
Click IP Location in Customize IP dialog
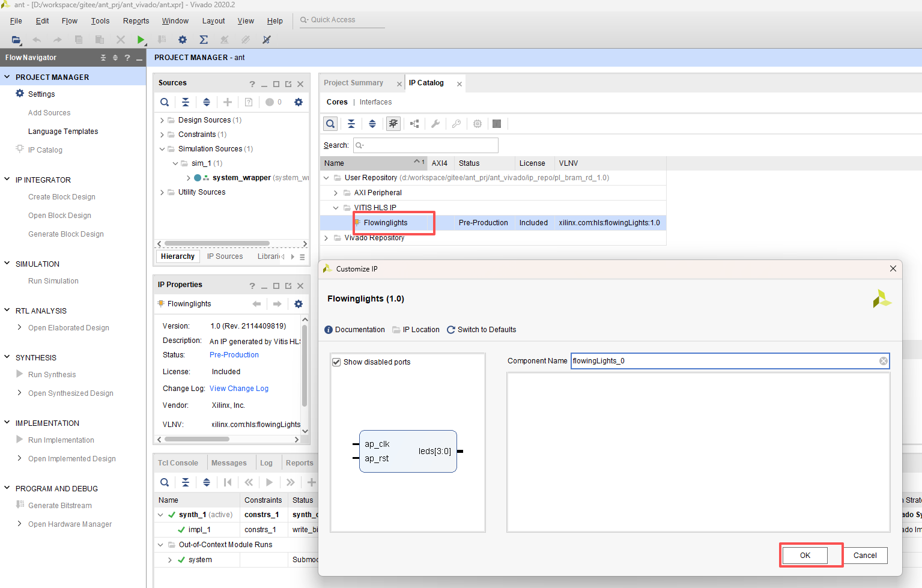click(416, 330)
